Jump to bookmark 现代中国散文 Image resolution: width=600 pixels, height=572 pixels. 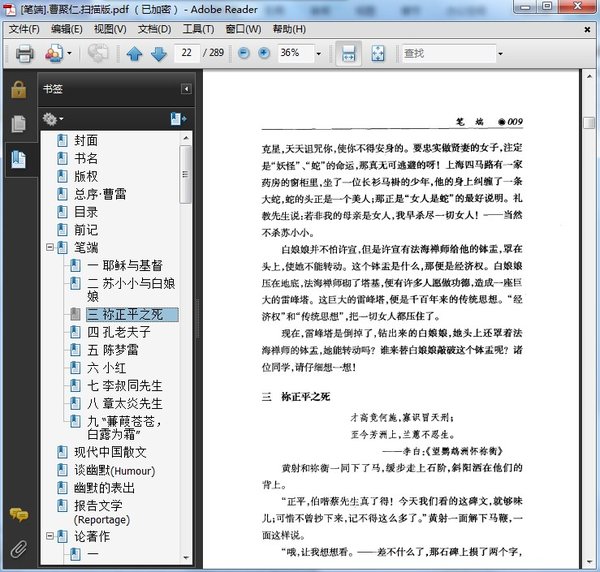click(109, 453)
